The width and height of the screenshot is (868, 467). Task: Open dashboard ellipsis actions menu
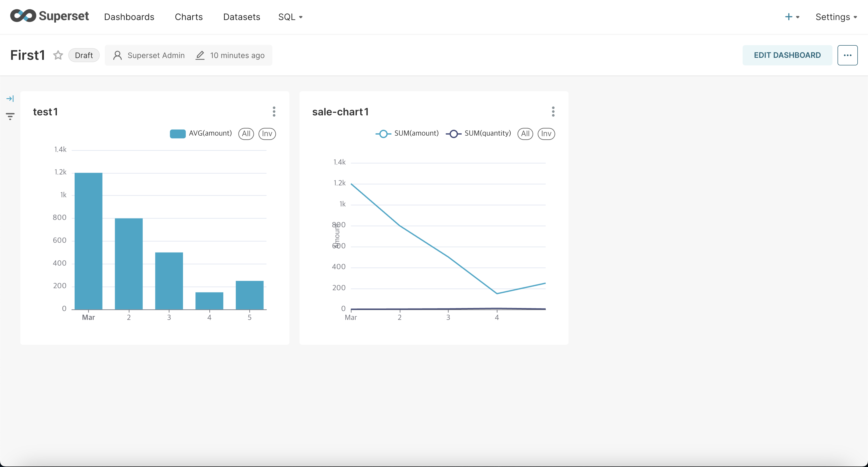[x=847, y=55]
